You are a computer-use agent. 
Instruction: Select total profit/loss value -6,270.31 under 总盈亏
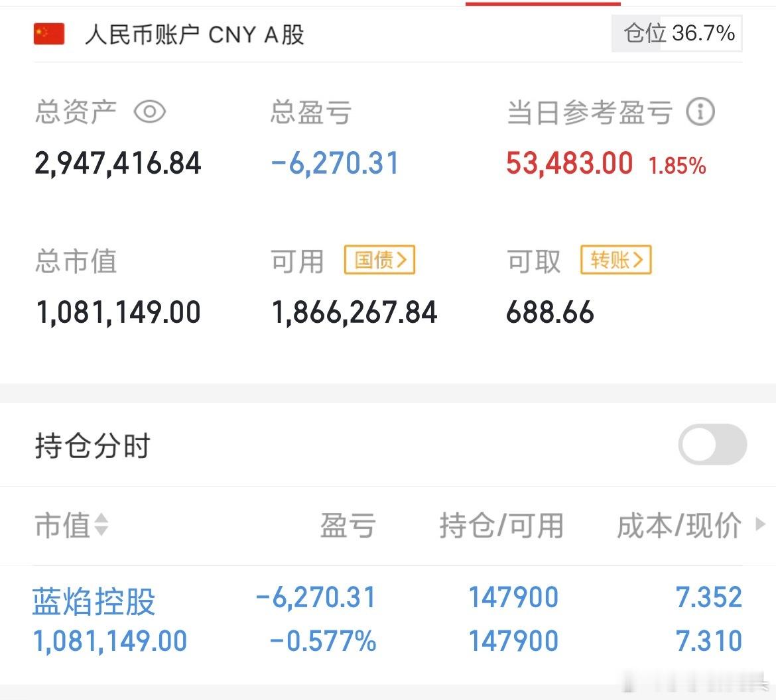[335, 163]
